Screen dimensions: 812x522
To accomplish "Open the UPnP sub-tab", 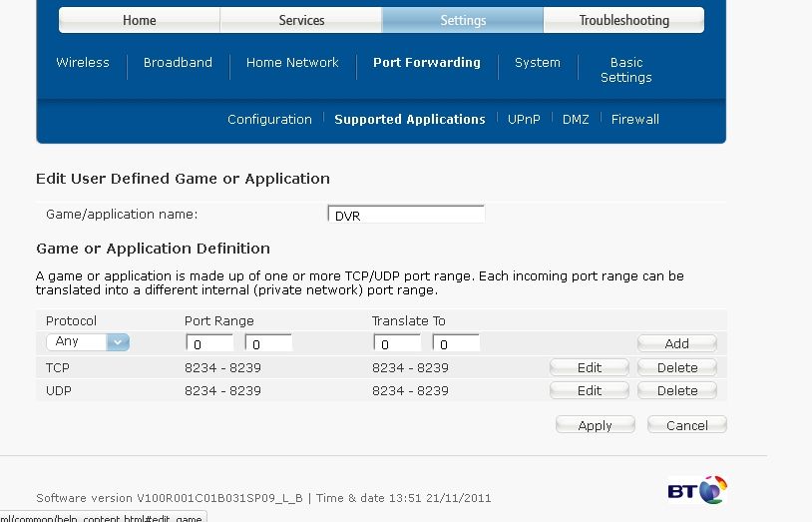I will pyautogui.click(x=524, y=119).
